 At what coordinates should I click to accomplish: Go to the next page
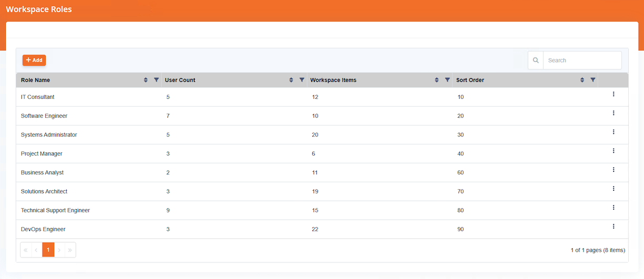click(59, 250)
